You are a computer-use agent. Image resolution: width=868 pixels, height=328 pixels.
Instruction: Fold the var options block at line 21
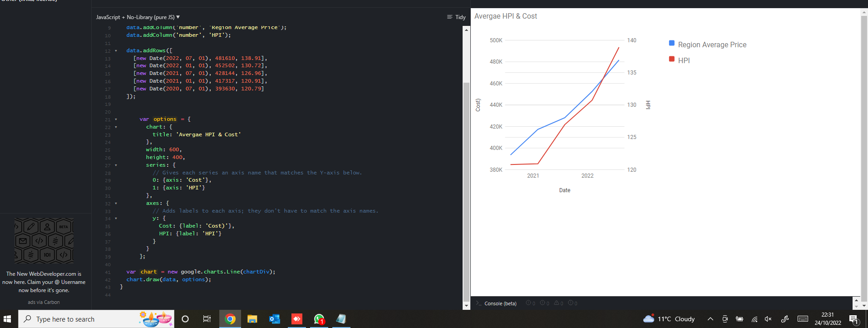pos(116,119)
